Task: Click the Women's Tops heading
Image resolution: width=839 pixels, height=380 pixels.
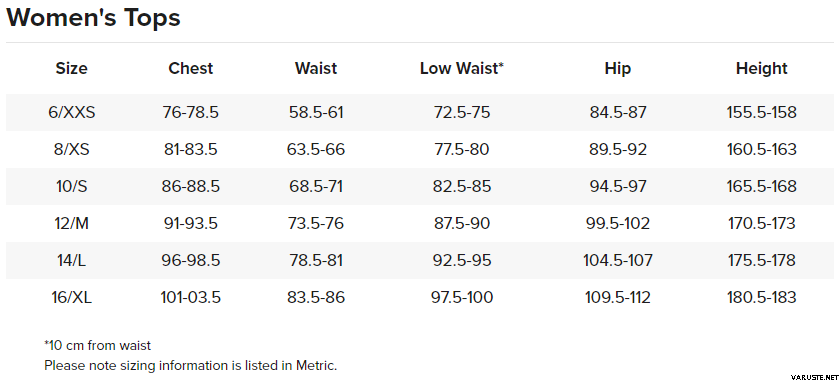Action: point(93,17)
